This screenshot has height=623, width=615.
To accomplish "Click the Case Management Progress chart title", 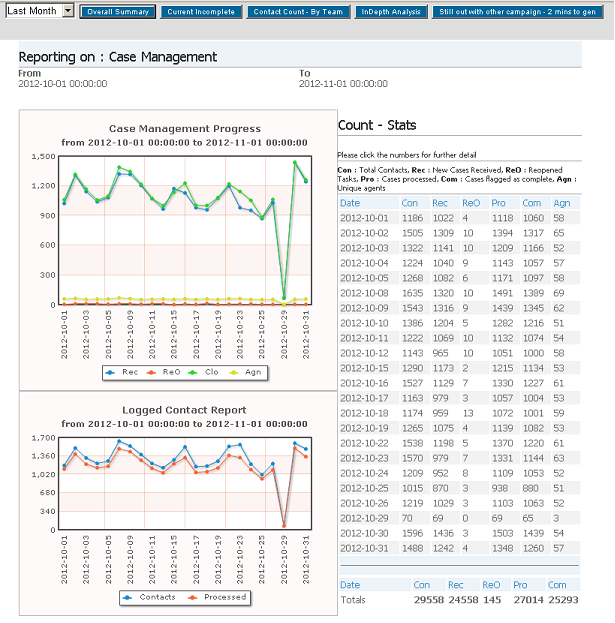I will pos(184,128).
